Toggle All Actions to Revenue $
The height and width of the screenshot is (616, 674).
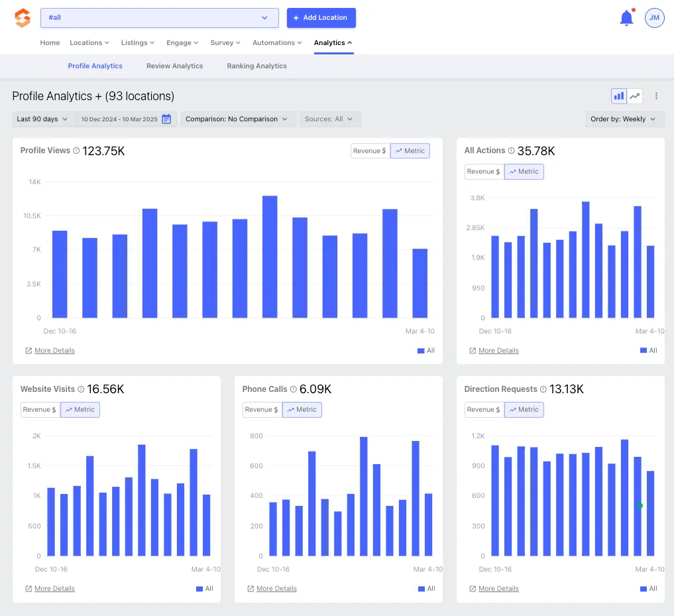(x=484, y=172)
